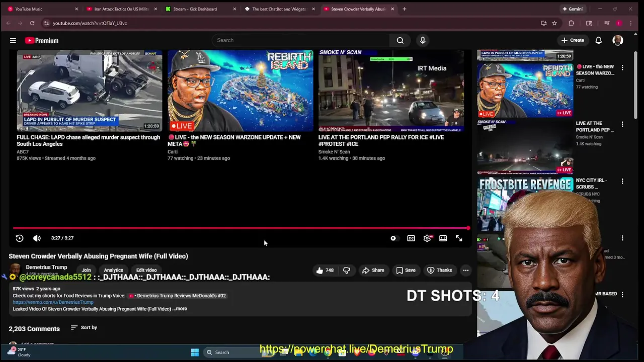This screenshot has width=644, height=362.
Task: Open the Portland pep rally endscreen thumbnail
Action: pyautogui.click(x=391, y=90)
